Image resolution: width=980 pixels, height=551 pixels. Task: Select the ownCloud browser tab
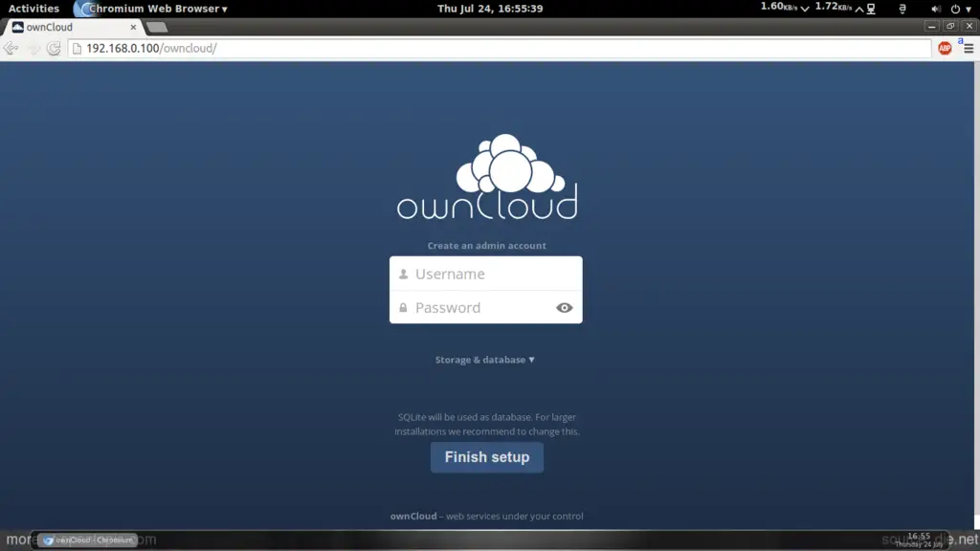click(74, 27)
